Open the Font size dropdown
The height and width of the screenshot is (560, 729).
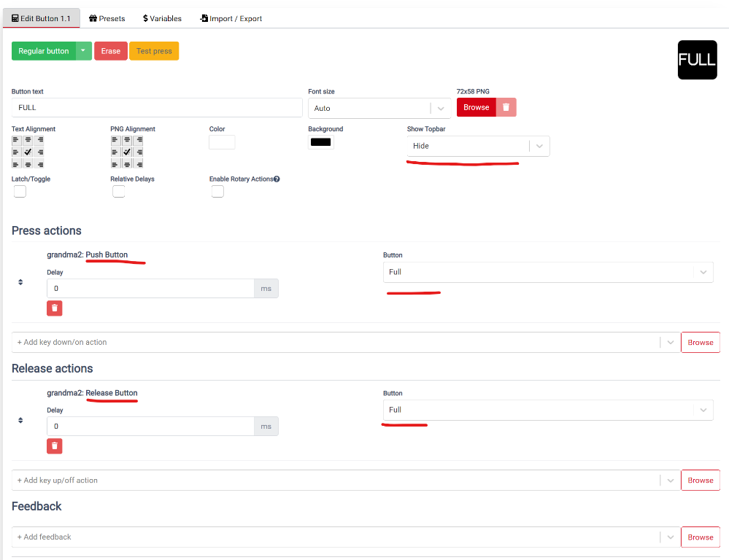pos(379,109)
